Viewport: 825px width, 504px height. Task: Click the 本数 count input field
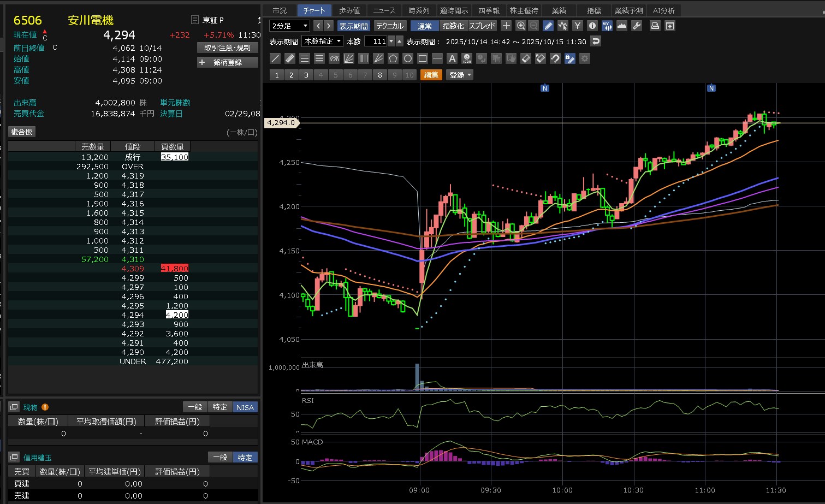tap(376, 41)
